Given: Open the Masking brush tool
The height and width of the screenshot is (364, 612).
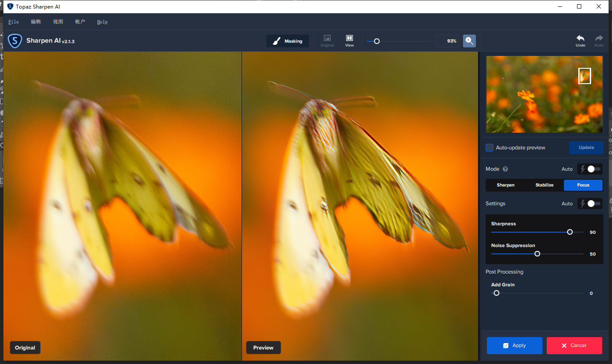Looking at the screenshot, I should click(288, 41).
